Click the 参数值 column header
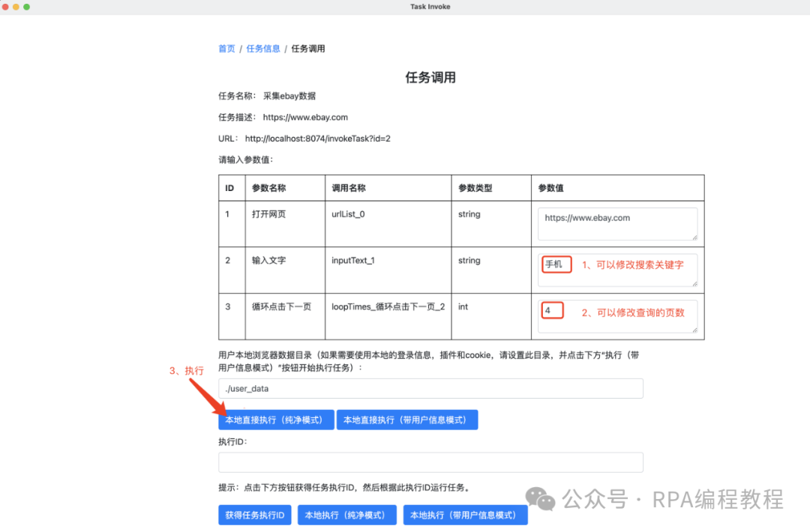Image resolution: width=810 pixels, height=532 pixels. (617, 188)
